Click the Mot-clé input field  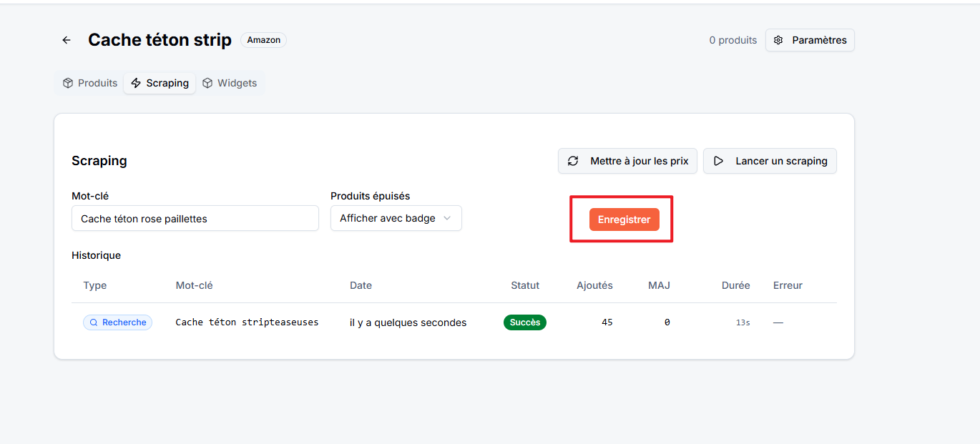point(195,218)
